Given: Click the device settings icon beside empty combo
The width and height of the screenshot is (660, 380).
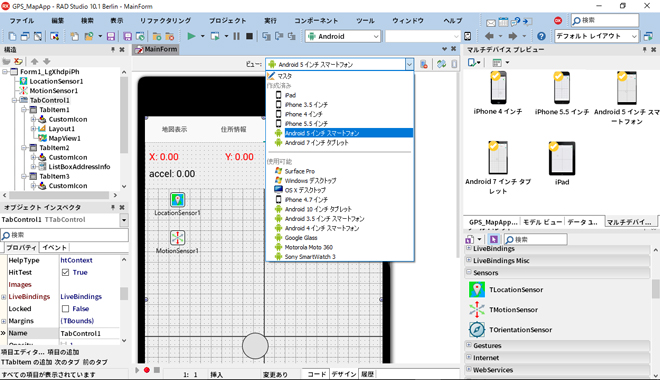Looking at the screenshot, I should click(x=468, y=36).
